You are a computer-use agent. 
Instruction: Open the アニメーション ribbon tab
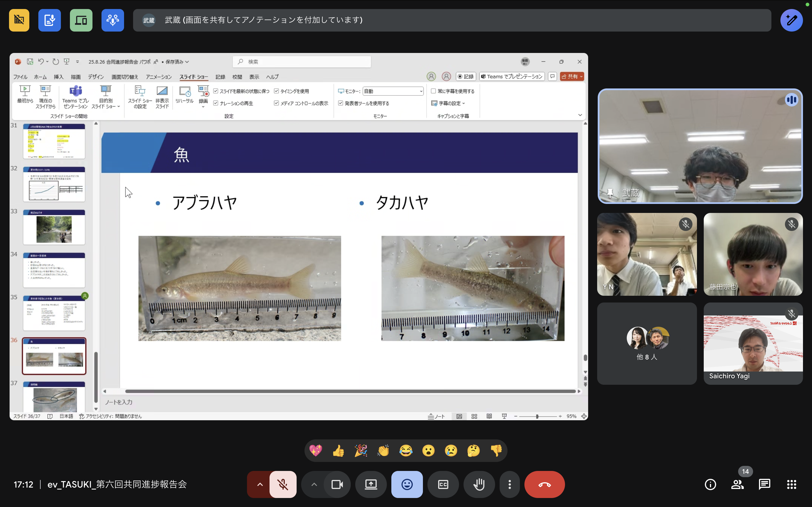tap(158, 77)
